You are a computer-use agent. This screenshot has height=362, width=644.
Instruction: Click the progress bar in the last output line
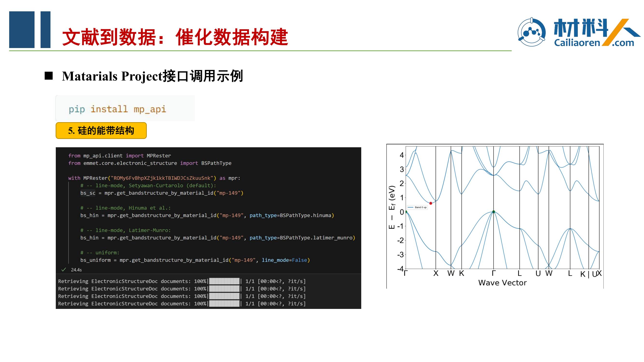click(224, 304)
